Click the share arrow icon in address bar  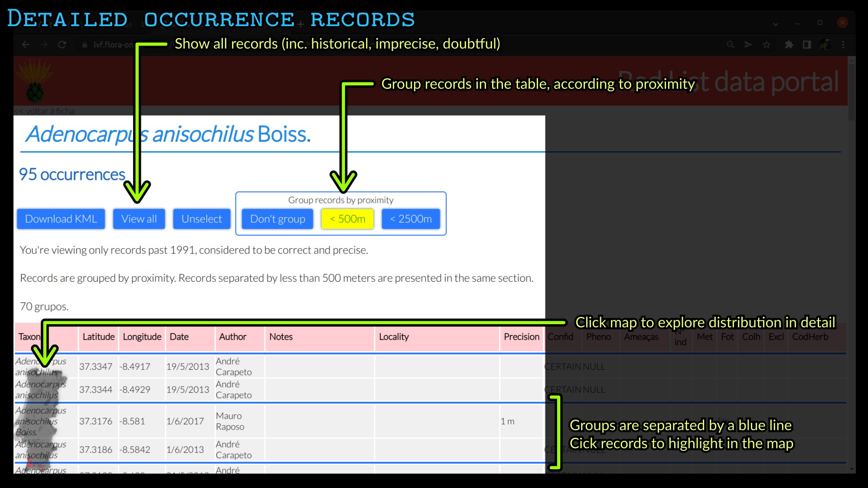(748, 45)
